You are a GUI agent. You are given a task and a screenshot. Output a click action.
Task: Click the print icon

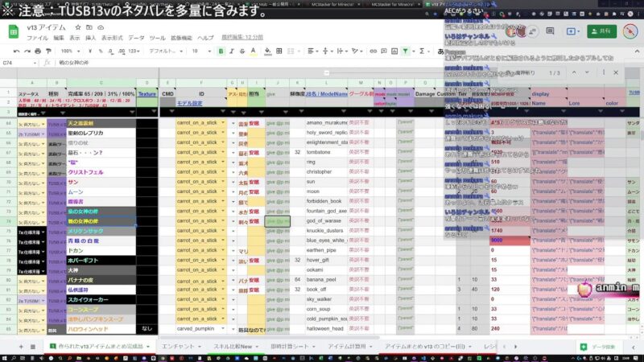click(x=39, y=51)
